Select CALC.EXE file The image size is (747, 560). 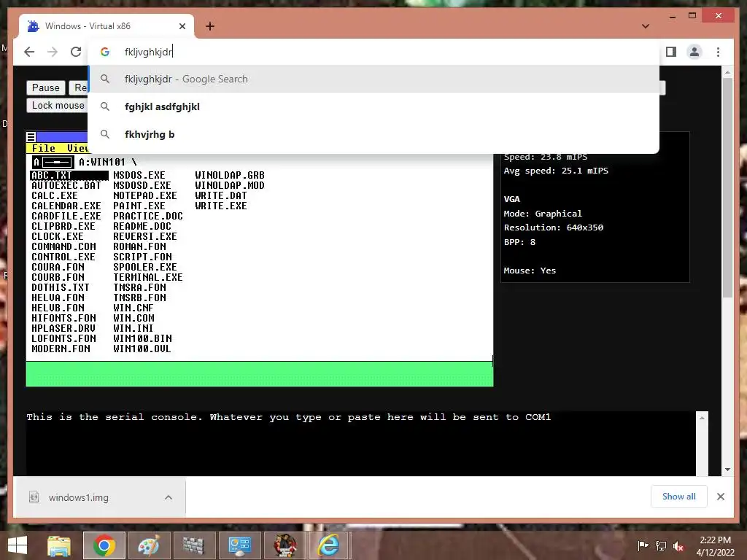(55, 195)
